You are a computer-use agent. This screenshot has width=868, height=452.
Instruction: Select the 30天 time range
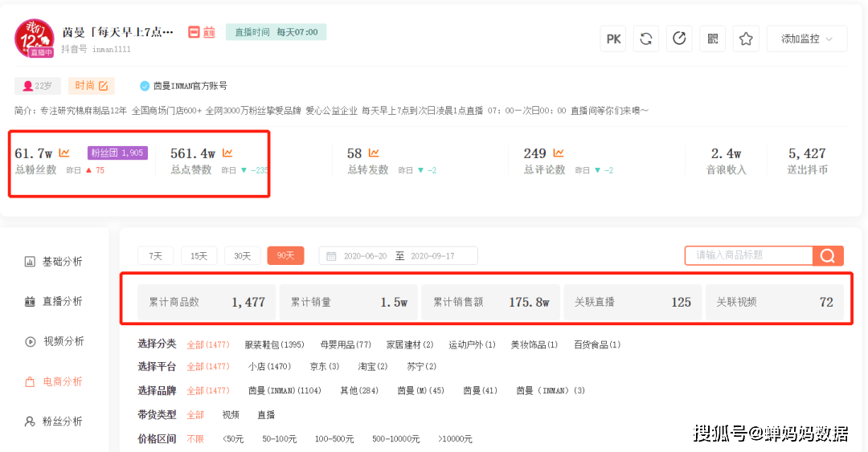click(243, 255)
